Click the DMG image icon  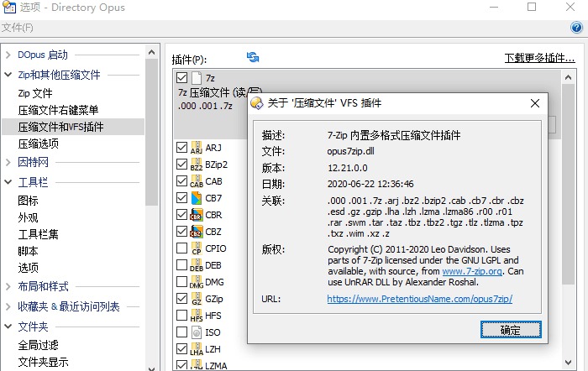(197, 282)
